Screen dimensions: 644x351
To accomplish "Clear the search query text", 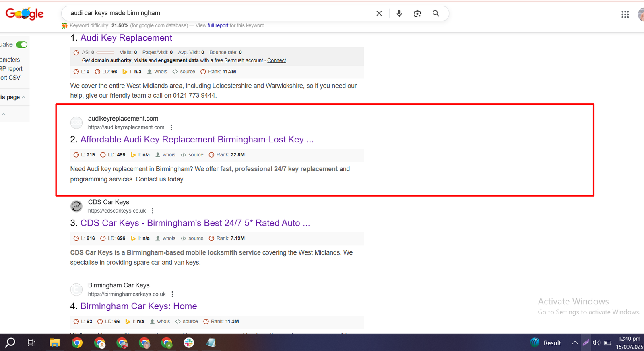I will (x=379, y=13).
